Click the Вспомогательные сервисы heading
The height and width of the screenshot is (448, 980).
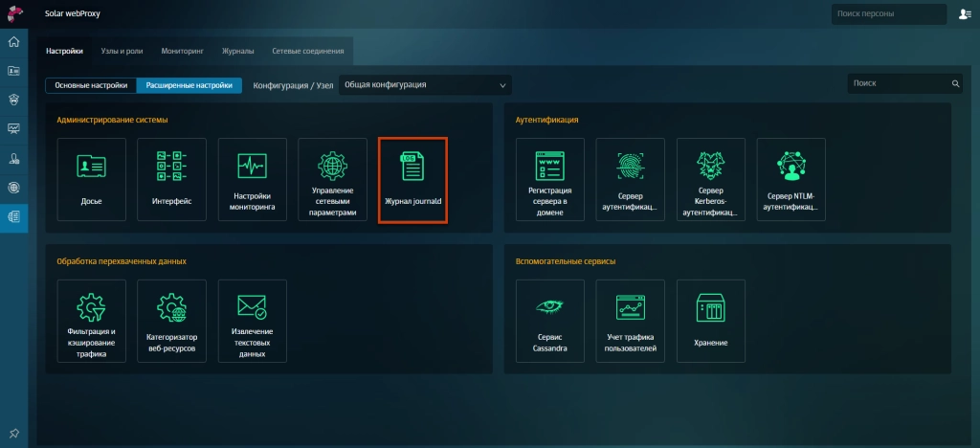coord(565,261)
